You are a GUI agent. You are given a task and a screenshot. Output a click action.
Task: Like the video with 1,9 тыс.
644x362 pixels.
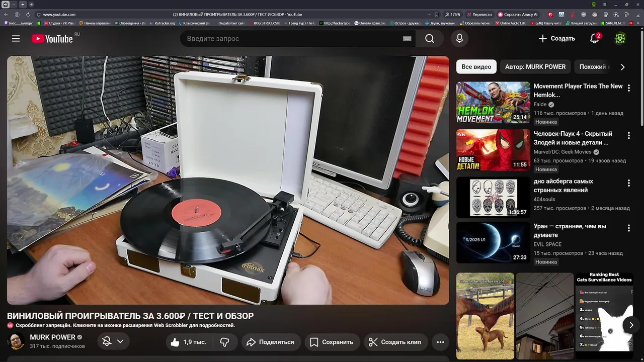188,342
